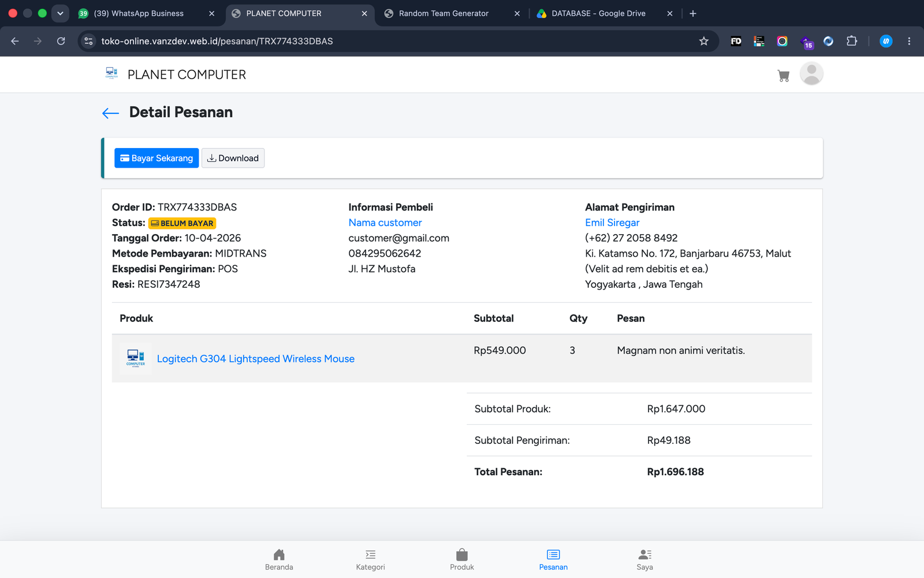The width and height of the screenshot is (924, 578).
Task: Open Logitech G304 Lightspeed Wireless Mouse link
Action: pos(256,359)
